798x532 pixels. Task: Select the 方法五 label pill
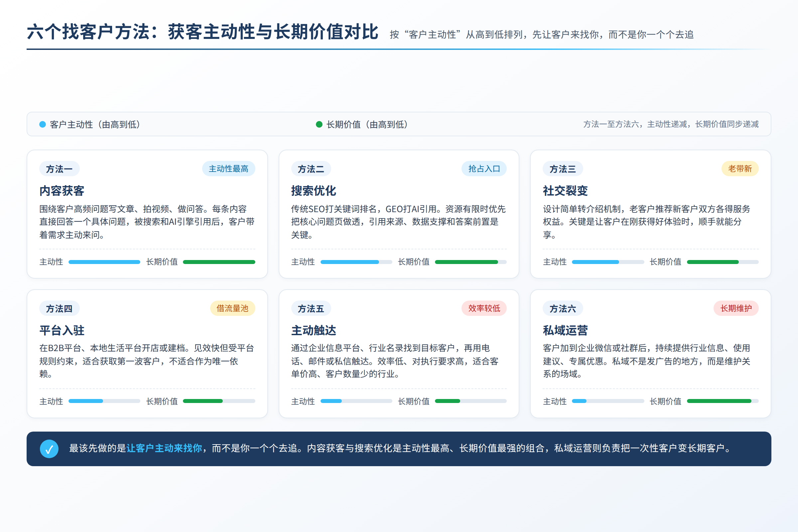coord(311,309)
